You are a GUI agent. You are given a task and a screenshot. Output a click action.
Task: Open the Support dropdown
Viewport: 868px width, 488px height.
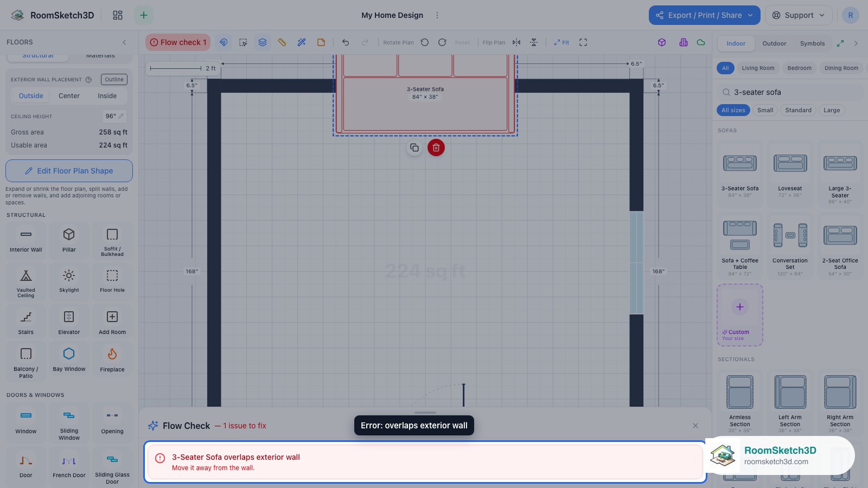click(799, 15)
